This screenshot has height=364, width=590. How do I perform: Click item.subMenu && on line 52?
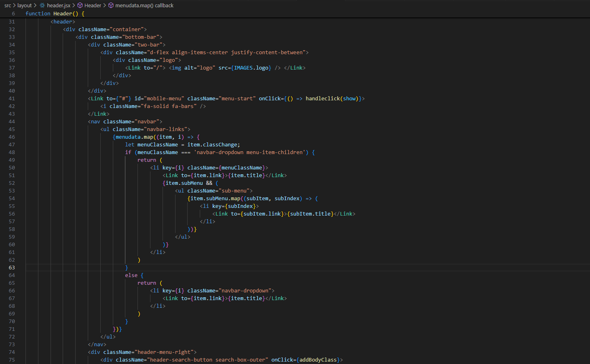pos(189,183)
